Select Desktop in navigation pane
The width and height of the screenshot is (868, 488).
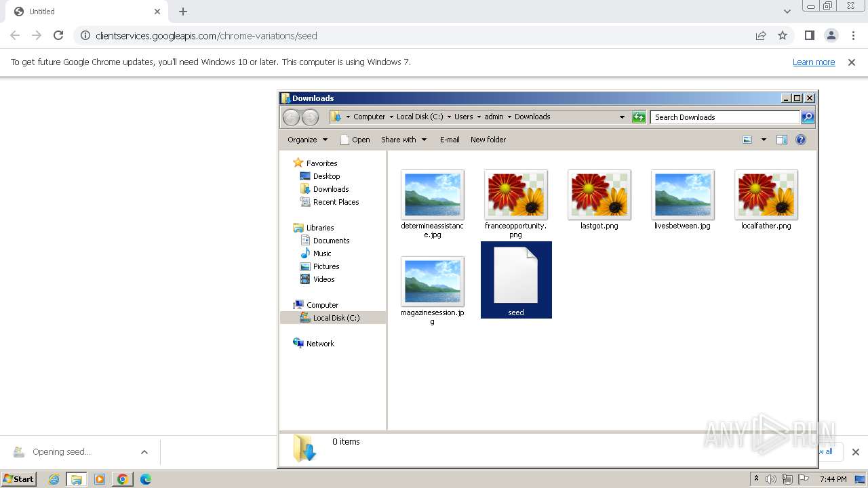tap(326, 176)
